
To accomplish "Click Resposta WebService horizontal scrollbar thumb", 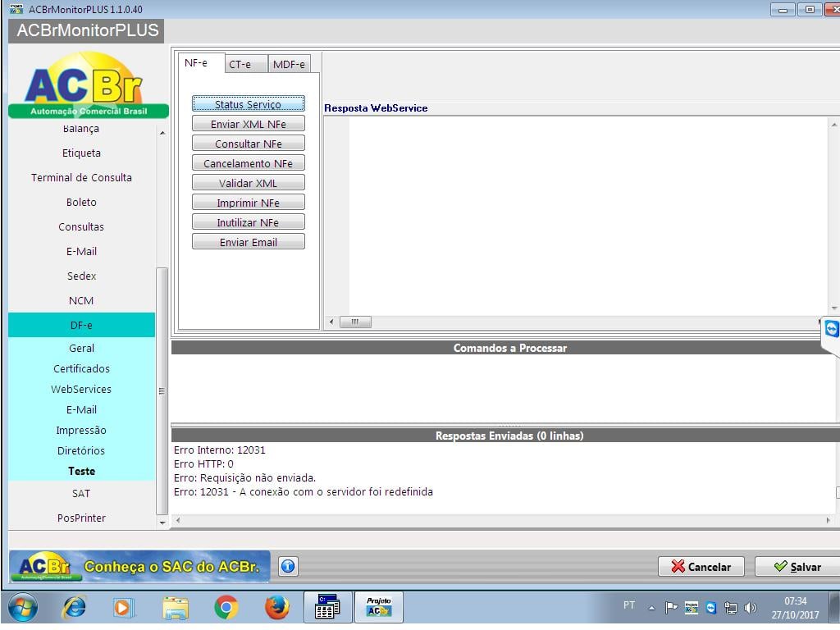I will click(355, 322).
